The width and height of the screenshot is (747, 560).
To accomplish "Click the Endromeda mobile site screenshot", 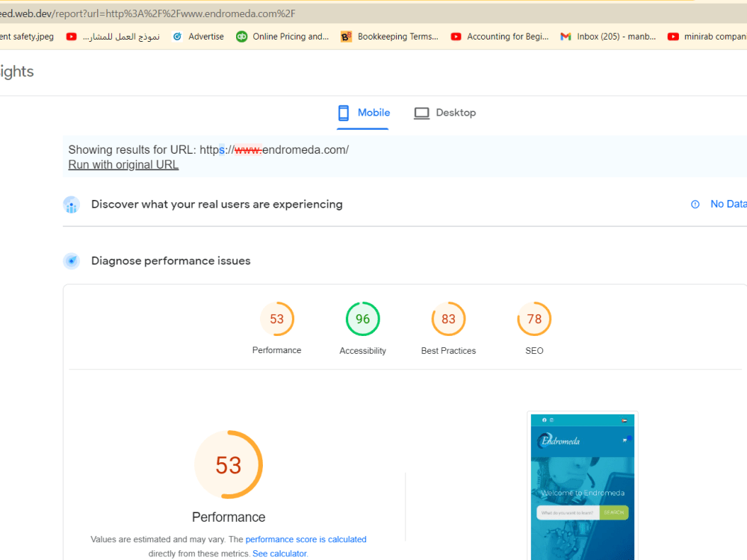I will tap(582, 485).
